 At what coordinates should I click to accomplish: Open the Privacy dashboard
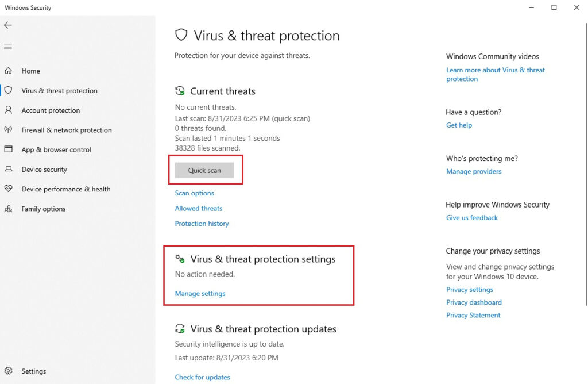(474, 302)
